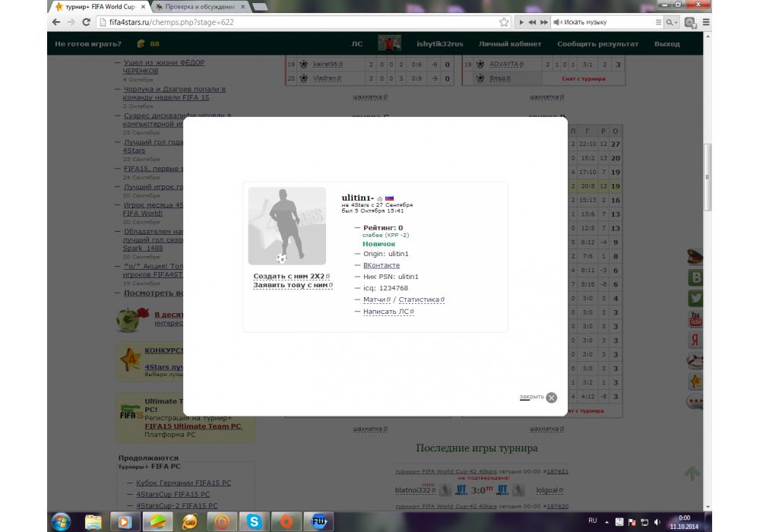760x532 pixels.
Task: Click the 'Искать музыку' search field
Action: click(x=607, y=22)
